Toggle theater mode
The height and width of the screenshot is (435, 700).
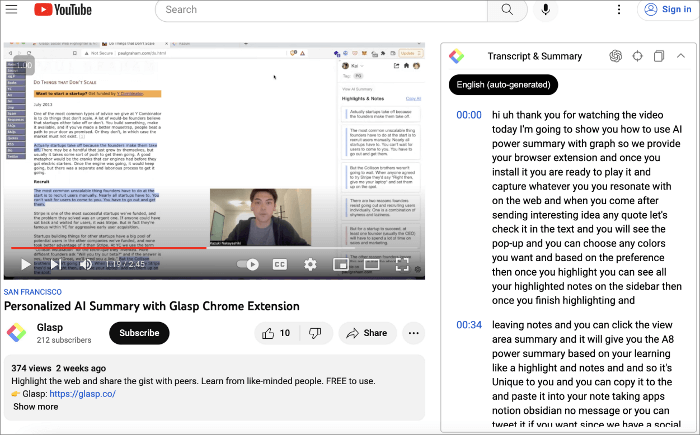(371, 264)
